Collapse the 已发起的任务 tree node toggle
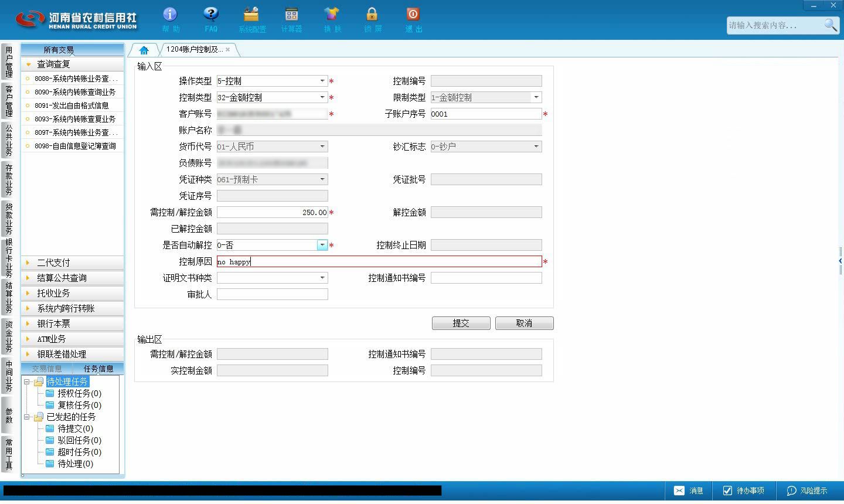Viewport: 844px width, 504px height. click(27, 417)
